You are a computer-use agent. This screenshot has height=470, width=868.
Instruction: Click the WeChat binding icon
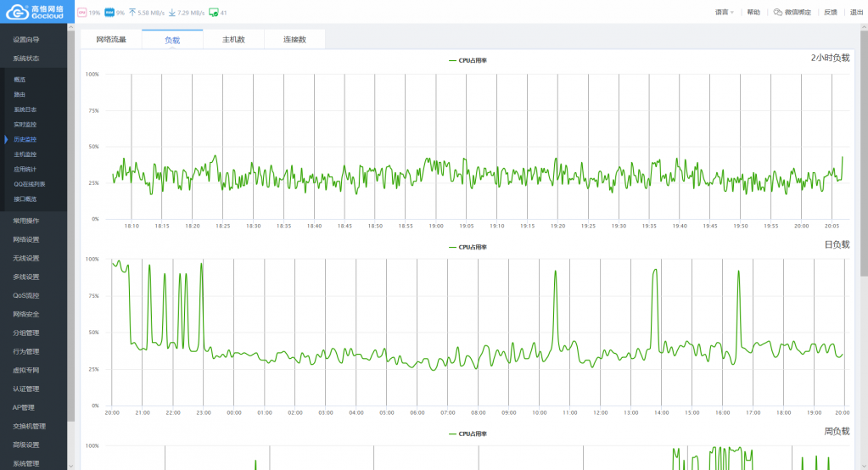(778, 12)
